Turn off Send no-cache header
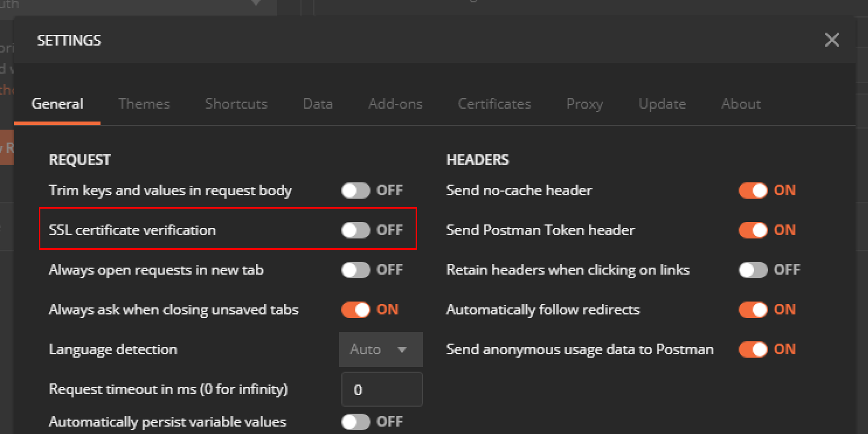 click(x=753, y=191)
